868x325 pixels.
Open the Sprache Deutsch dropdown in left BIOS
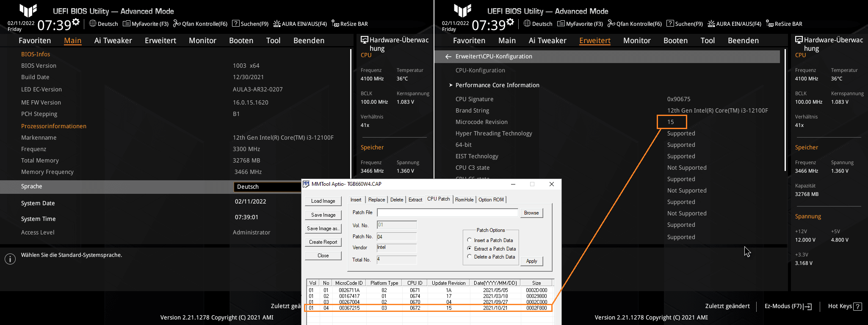click(x=267, y=187)
